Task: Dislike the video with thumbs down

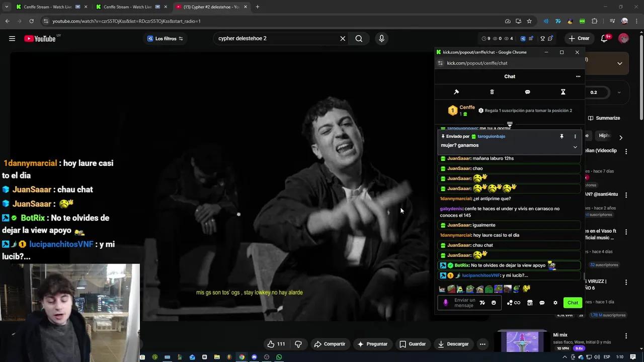Action: pyautogui.click(x=298, y=344)
